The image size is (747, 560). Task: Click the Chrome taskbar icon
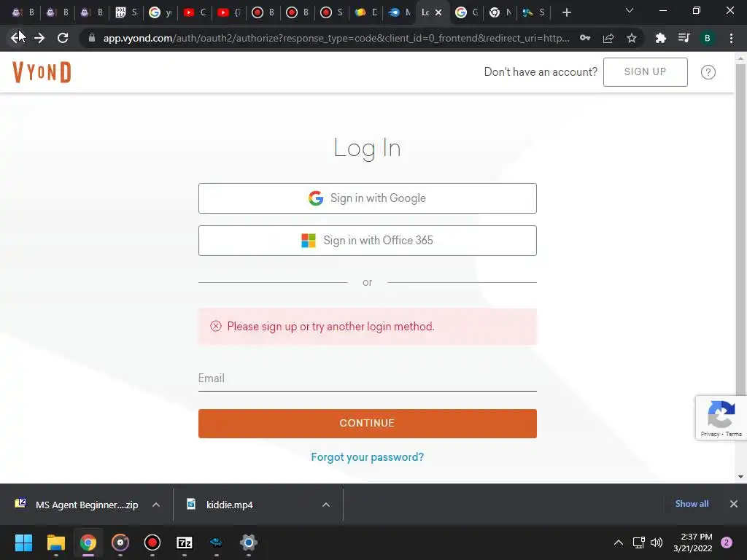coord(88,542)
